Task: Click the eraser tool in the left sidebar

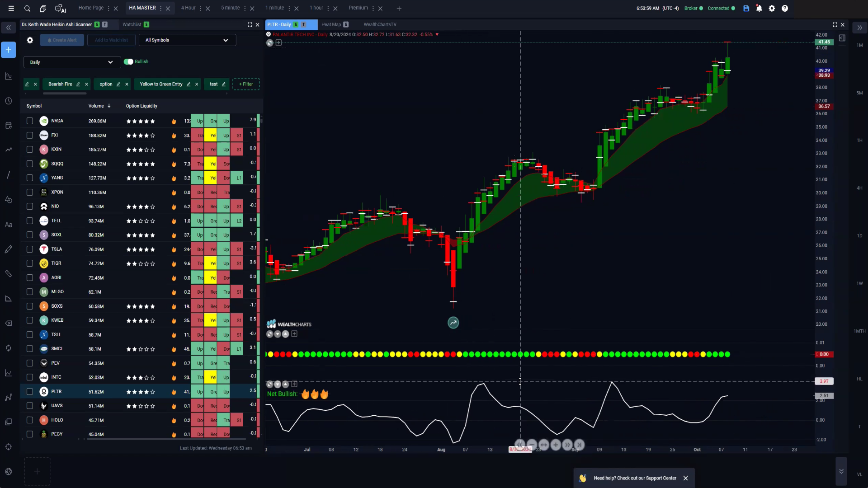Action: pos(9,324)
